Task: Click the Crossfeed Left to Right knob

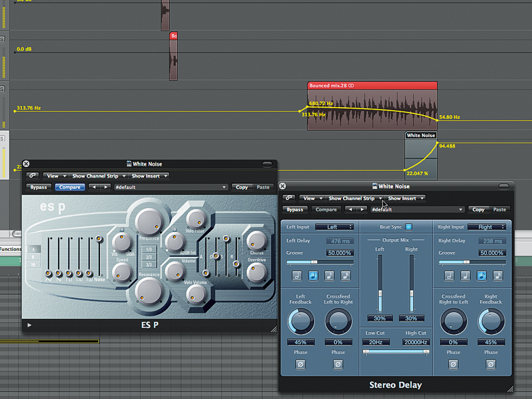Action: click(338, 321)
